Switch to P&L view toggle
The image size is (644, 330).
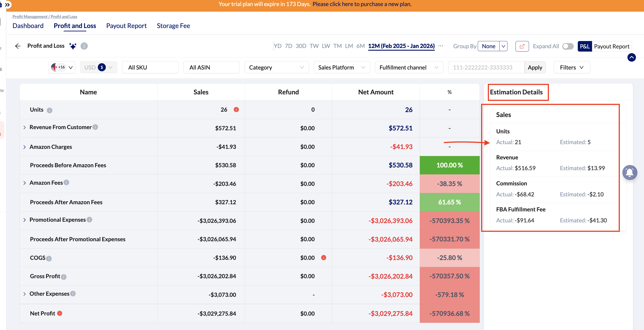(584, 46)
